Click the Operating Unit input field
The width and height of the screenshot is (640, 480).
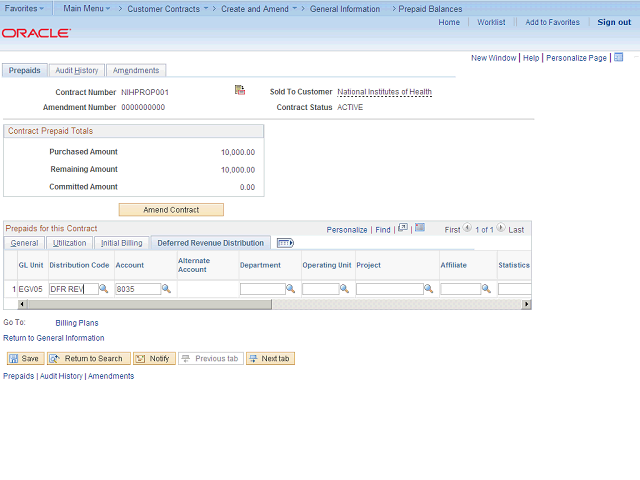(x=320, y=289)
